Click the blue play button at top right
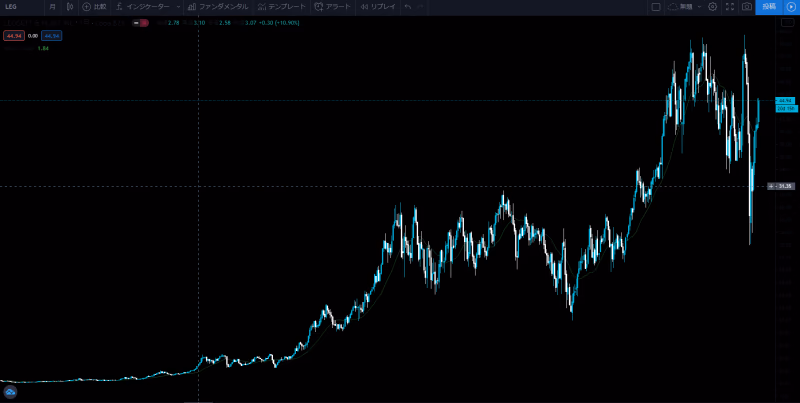800x403 pixels. tap(791, 6)
